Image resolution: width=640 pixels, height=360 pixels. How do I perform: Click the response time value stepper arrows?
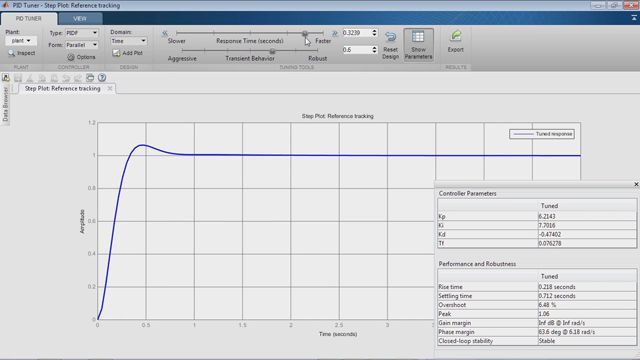tap(374, 33)
